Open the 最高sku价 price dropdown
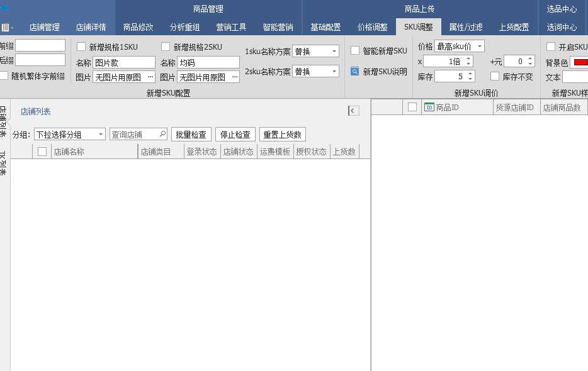Screen dimensions: 588x371 point(479,46)
